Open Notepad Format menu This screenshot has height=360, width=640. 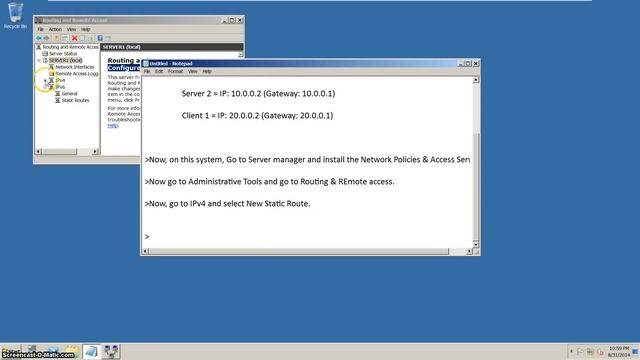coord(176,71)
